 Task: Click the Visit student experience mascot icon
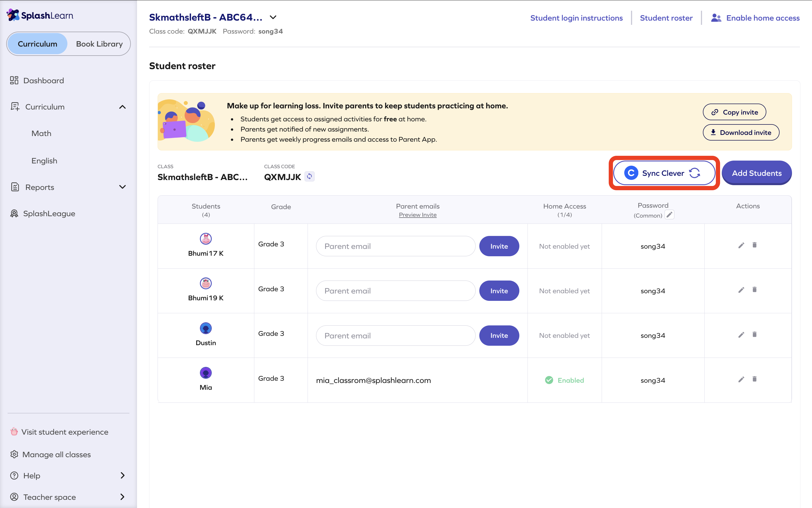[14, 432]
